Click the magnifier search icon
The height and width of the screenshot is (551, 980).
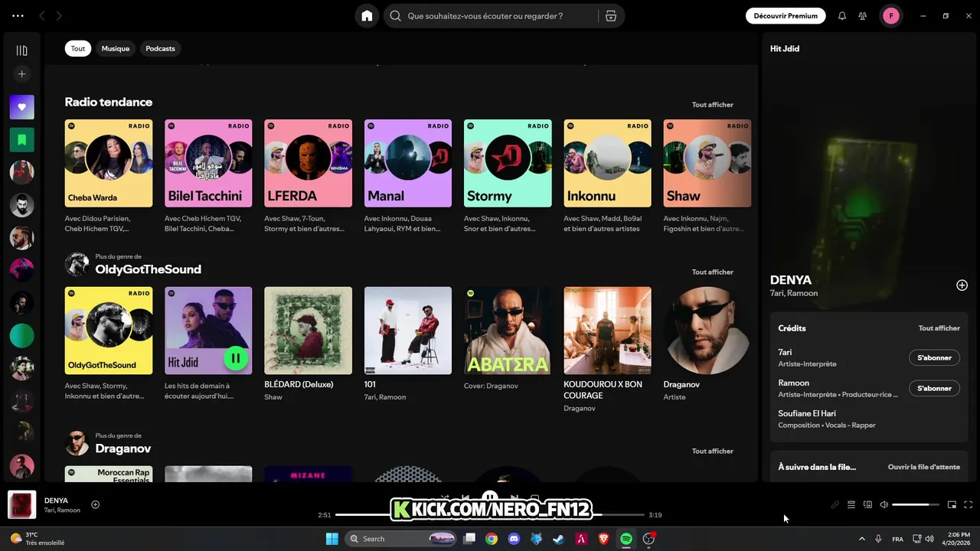[396, 15]
